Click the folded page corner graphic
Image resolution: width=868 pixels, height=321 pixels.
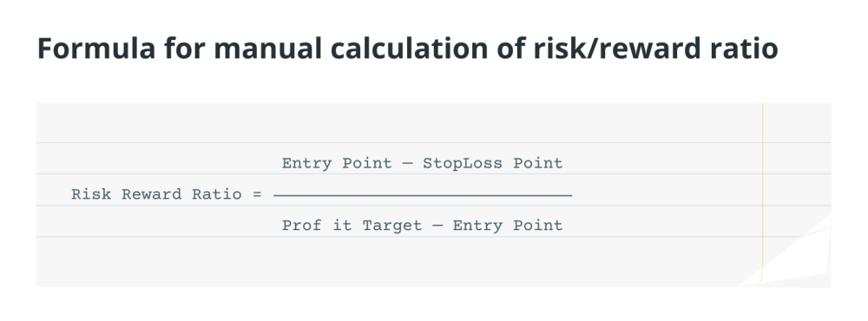(x=792, y=254)
